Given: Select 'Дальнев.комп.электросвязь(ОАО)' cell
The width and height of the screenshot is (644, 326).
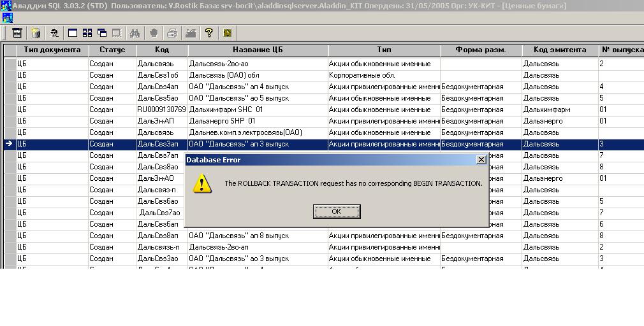Looking at the screenshot, I should pos(258,133).
